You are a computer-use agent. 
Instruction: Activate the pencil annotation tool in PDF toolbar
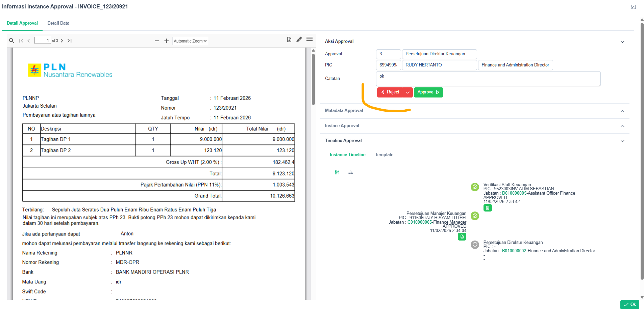(x=299, y=39)
